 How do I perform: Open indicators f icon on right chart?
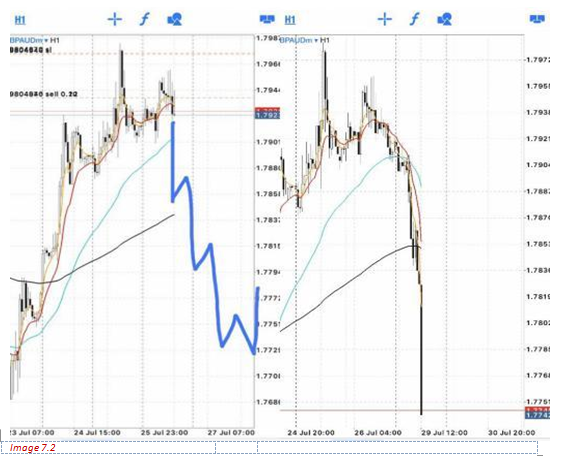tap(415, 19)
